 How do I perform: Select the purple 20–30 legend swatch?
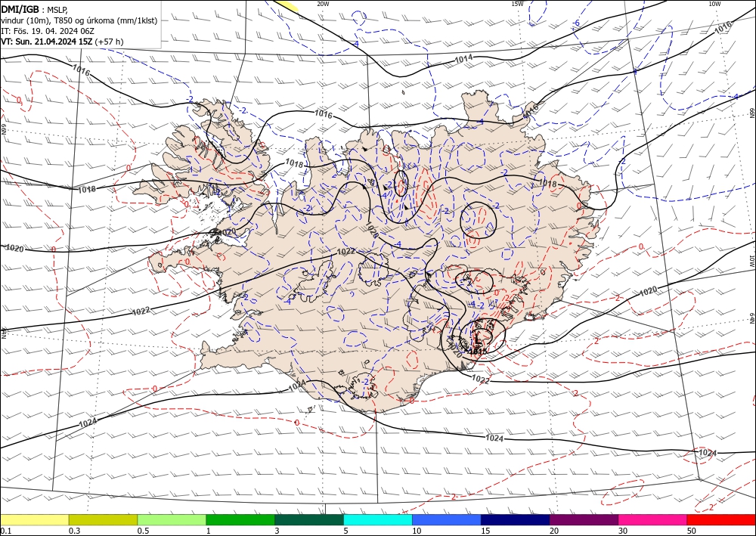pos(584,519)
